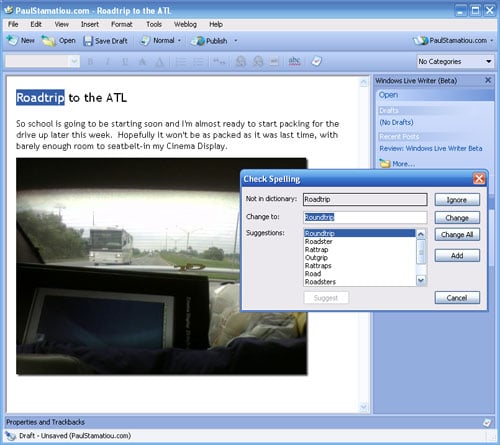
Task: Select the Roadsters suggestion
Action: [360, 282]
